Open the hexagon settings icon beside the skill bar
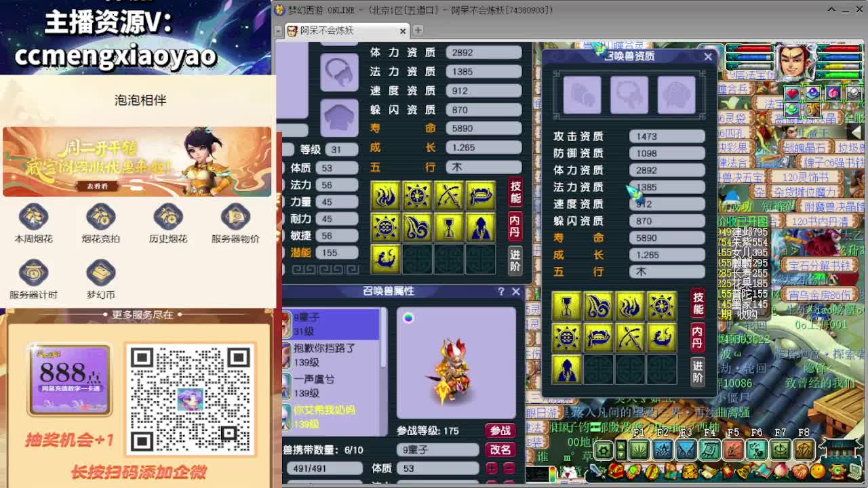Viewport: 868px width, 488px height. tap(603, 449)
